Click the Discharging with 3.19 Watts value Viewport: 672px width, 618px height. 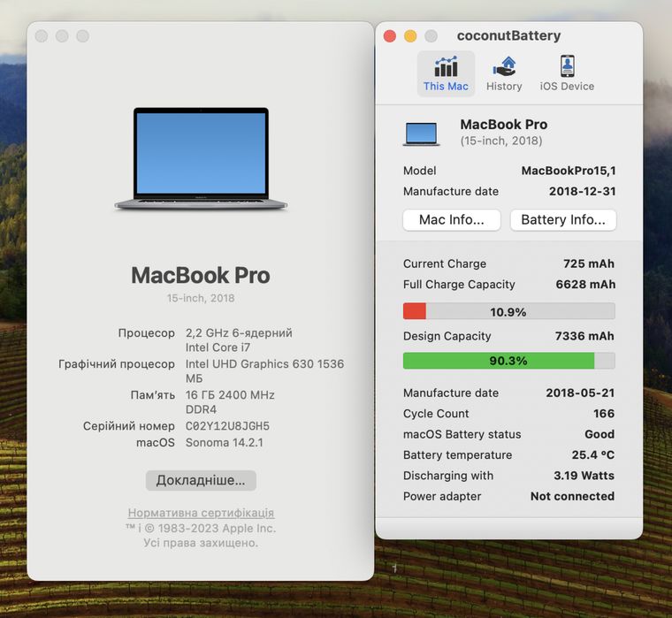click(584, 476)
